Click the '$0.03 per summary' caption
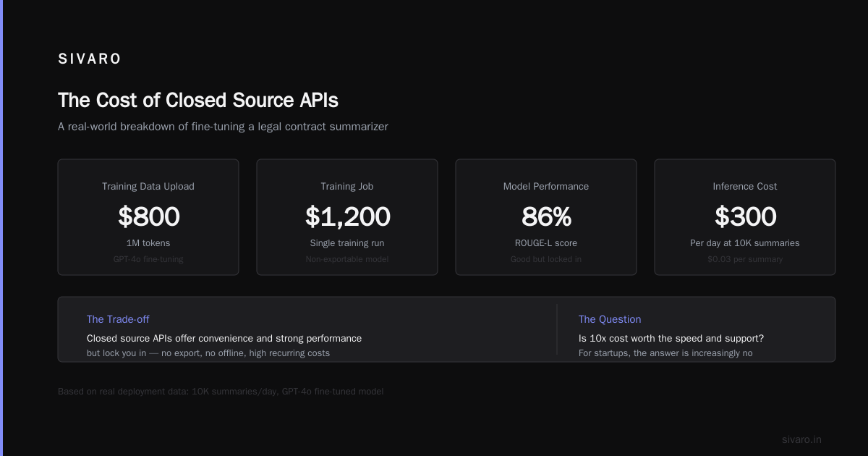The width and height of the screenshot is (868, 456). [745, 259]
